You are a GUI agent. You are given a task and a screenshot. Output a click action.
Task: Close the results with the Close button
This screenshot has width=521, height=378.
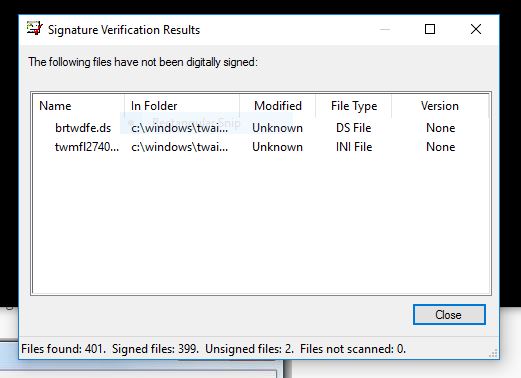(x=449, y=314)
